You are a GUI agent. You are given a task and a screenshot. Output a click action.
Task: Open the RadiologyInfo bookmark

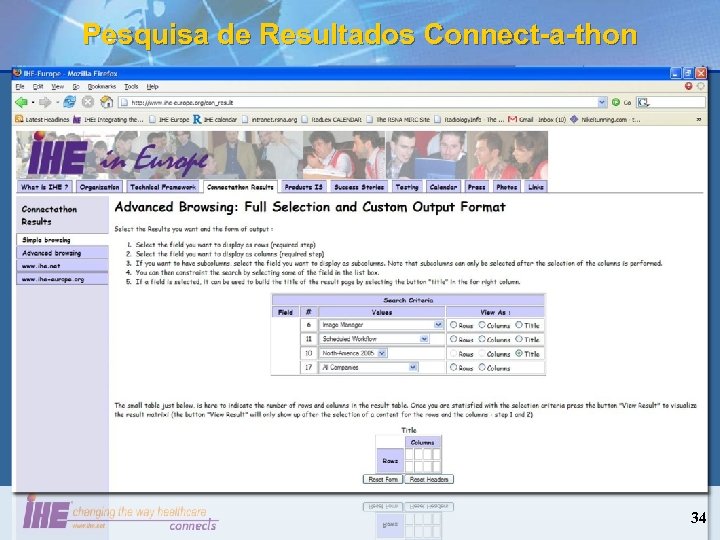[x=469, y=119]
